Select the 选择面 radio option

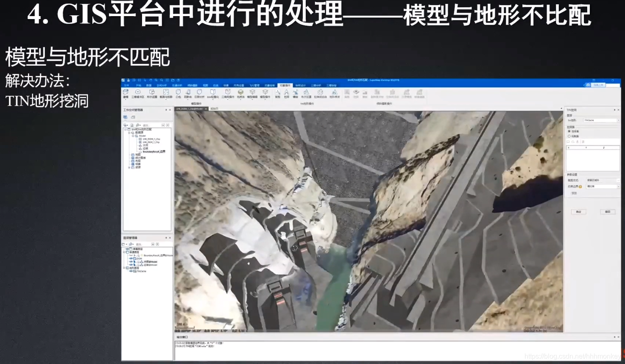click(569, 131)
